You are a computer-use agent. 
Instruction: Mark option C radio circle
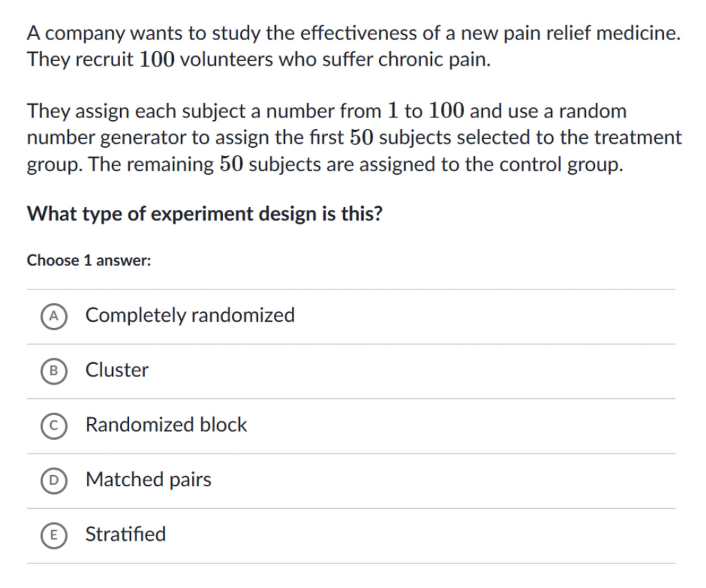(54, 426)
